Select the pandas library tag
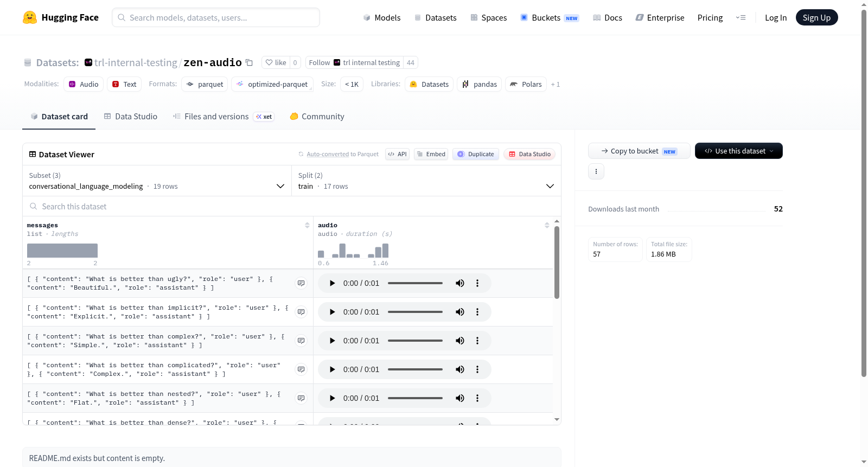This screenshot has height=467, width=868. pos(480,84)
